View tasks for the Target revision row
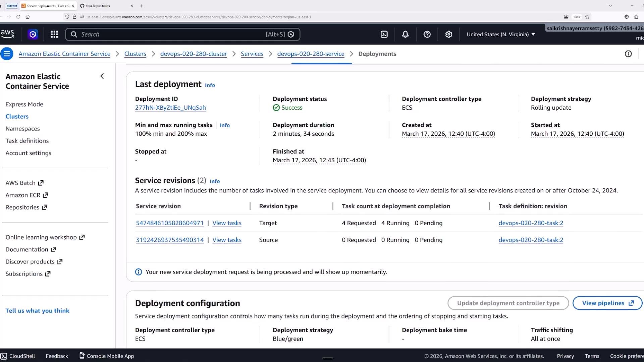Viewport: 644px width, 362px height. tap(227, 223)
